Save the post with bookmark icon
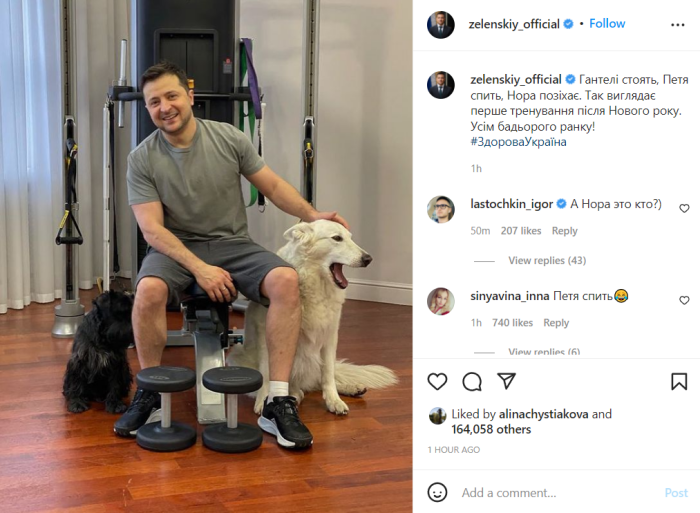Image resolution: width=700 pixels, height=513 pixels. coord(679,382)
